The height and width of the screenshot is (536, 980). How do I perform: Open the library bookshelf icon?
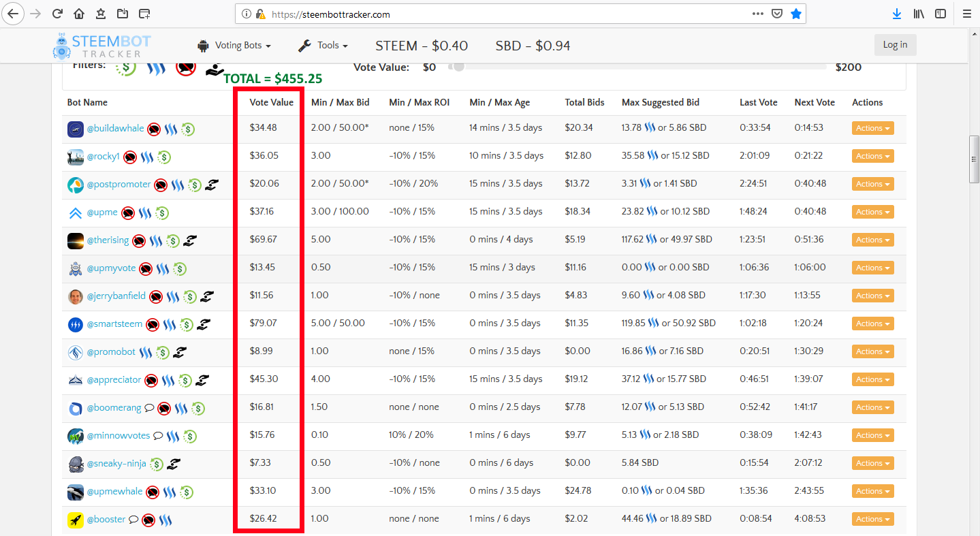click(919, 14)
